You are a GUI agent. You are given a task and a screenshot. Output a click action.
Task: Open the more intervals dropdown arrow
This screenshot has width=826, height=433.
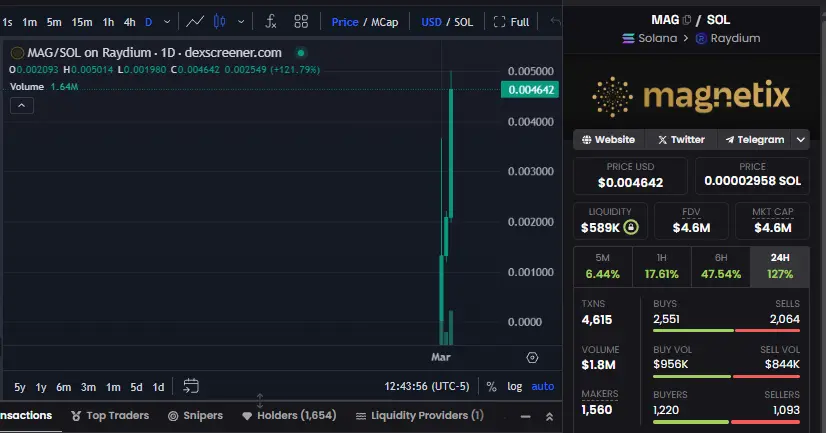167,22
